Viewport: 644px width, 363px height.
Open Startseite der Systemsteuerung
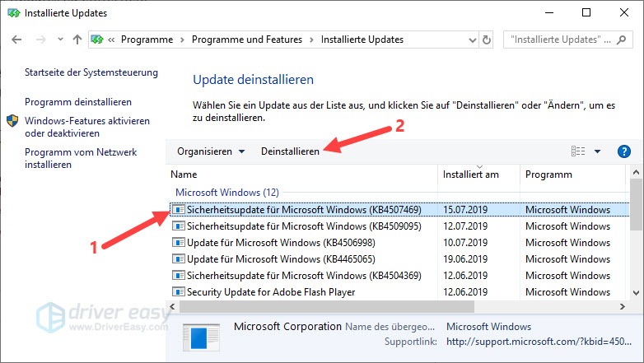91,72
